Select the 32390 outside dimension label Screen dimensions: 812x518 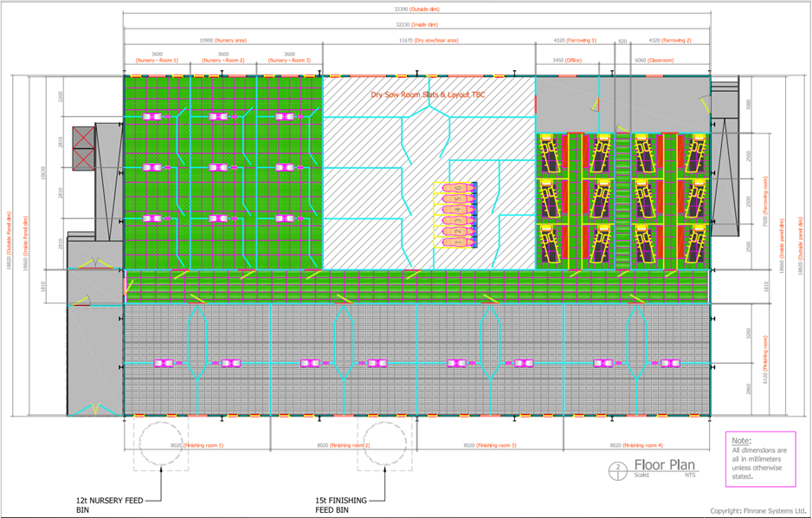click(416, 10)
